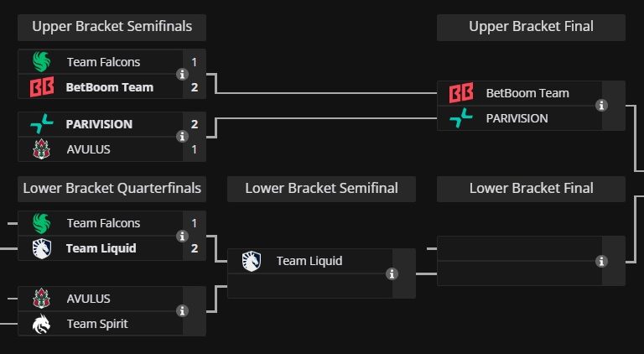Open Team Liquid in the Lower Bracket Quarterfinals
The image size is (644, 354).
click(x=101, y=248)
